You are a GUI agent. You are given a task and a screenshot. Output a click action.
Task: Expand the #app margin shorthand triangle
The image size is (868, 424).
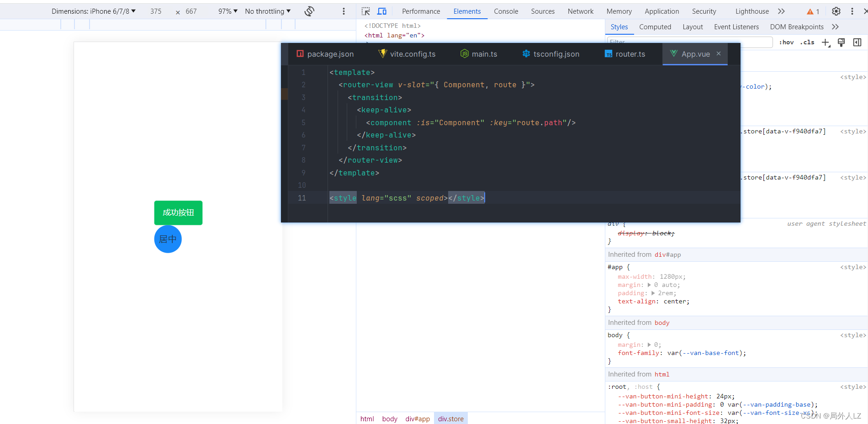point(649,285)
